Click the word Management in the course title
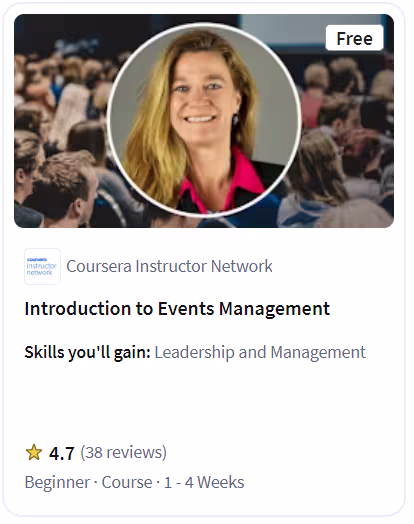Viewport: 414px width, 524px height. (274, 308)
